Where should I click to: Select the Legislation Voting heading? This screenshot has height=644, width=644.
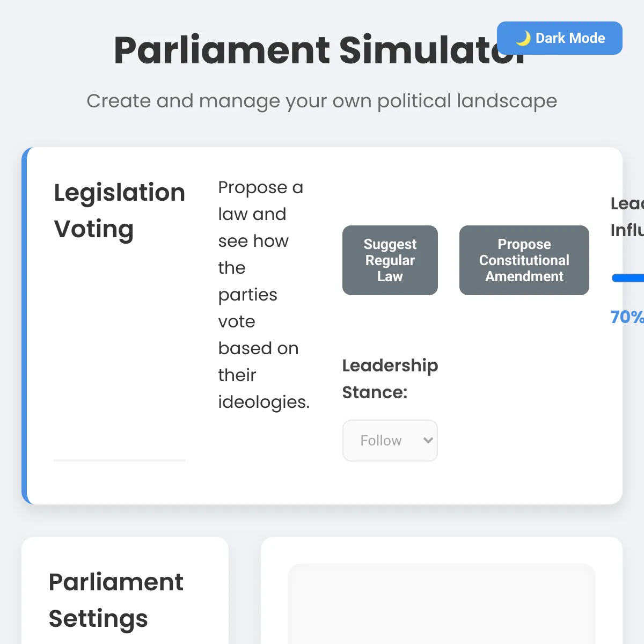120,211
